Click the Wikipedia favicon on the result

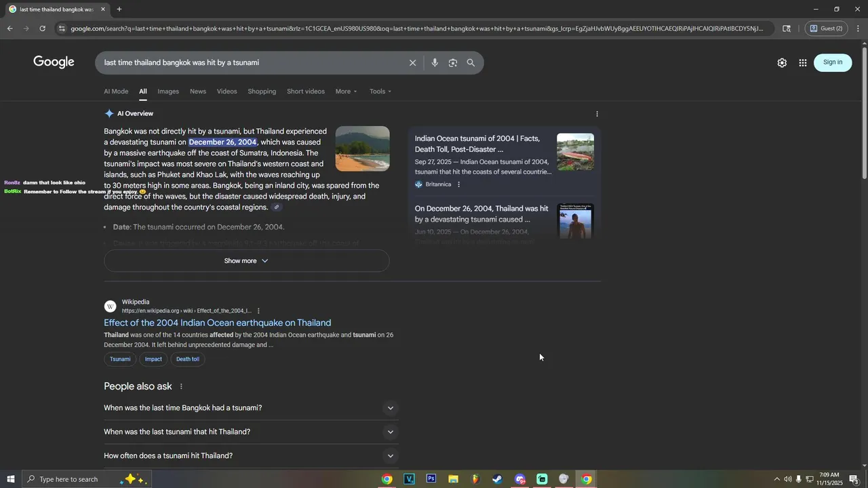pos(111,306)
